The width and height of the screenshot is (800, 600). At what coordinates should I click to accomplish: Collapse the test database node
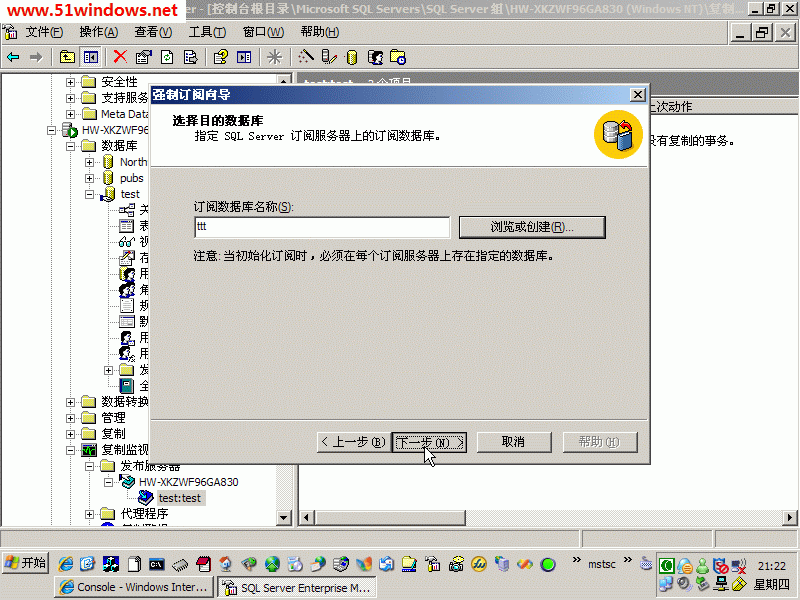point(90,194)
